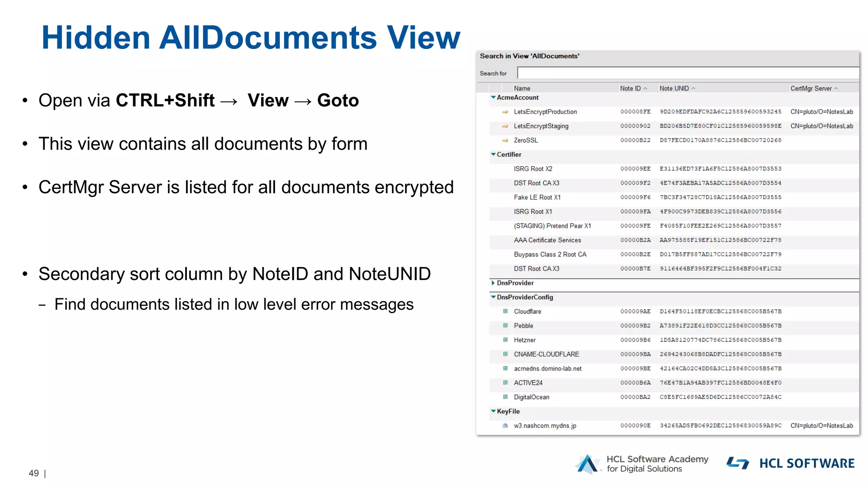Click UNID 9D209EDFDAFC92A6C125859600593245

[x=721, y=112]
